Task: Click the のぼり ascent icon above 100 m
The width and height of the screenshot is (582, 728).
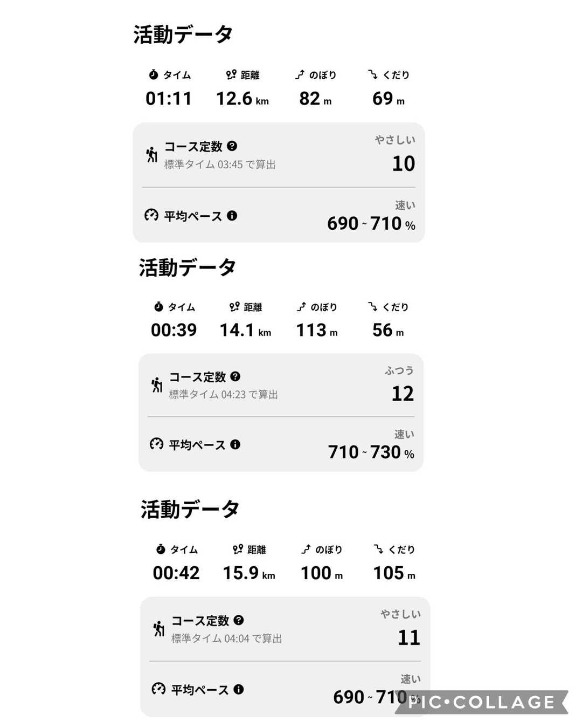Action: [306, 550]
